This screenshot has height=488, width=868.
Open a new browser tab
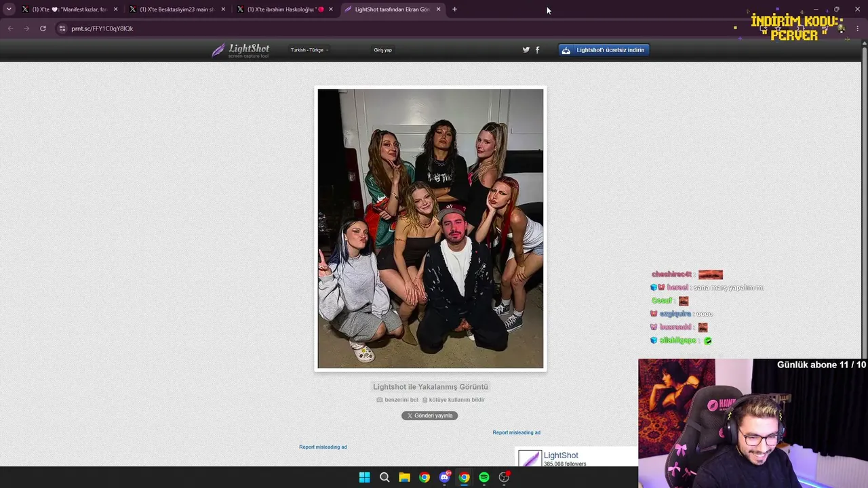tap(454, 9)
